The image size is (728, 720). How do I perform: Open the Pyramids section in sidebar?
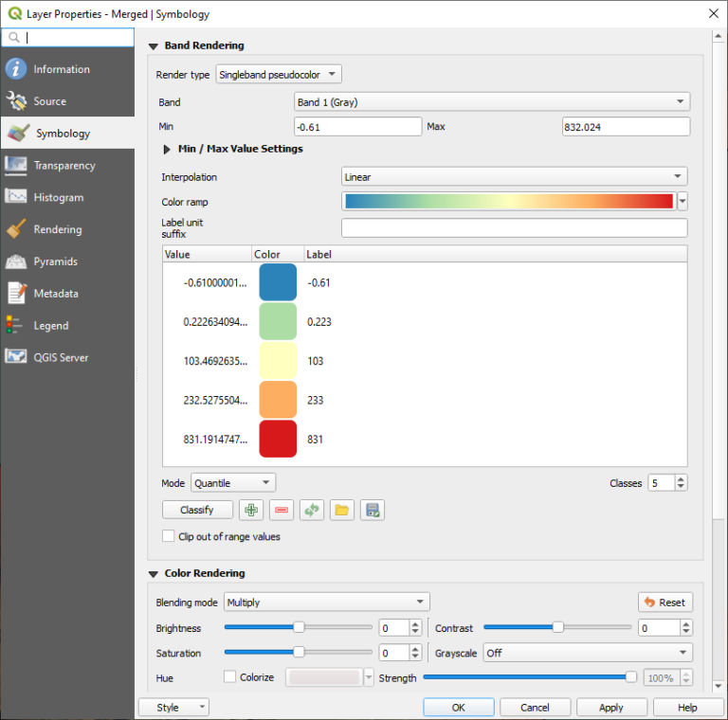coord(55,261)
